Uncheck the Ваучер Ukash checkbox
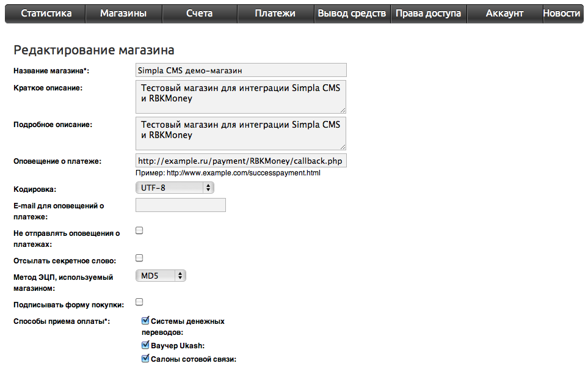This screenshot has width=588, height=366. [145, 345]
